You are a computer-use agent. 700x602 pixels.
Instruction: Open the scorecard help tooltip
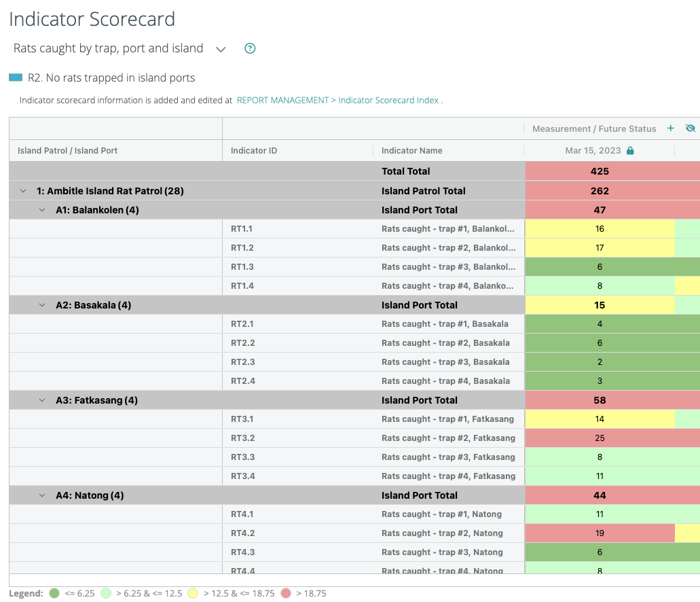[x=249, y=48]
